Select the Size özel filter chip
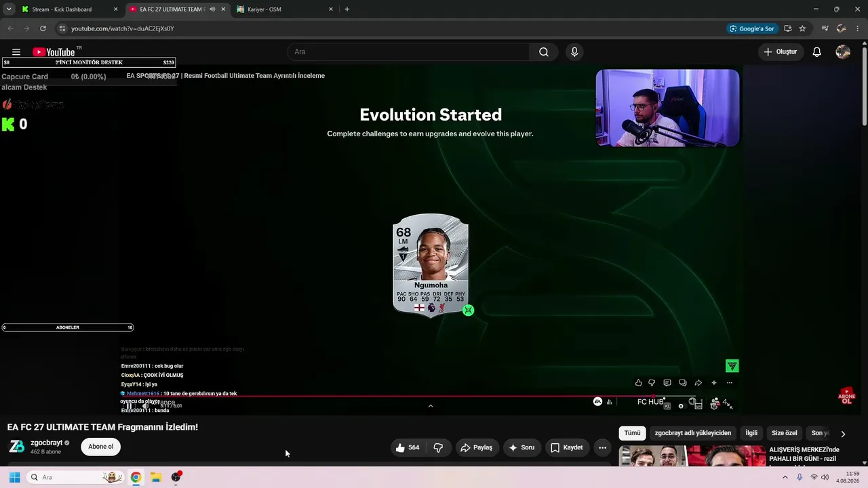The image size is (868, 488). 785,433
